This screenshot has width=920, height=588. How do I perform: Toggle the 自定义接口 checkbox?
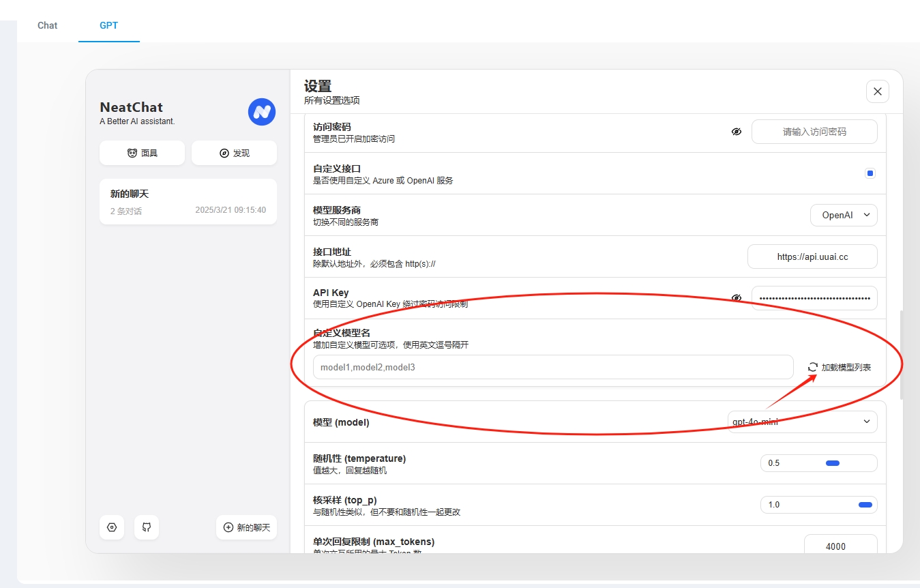(x=870, y=173)
